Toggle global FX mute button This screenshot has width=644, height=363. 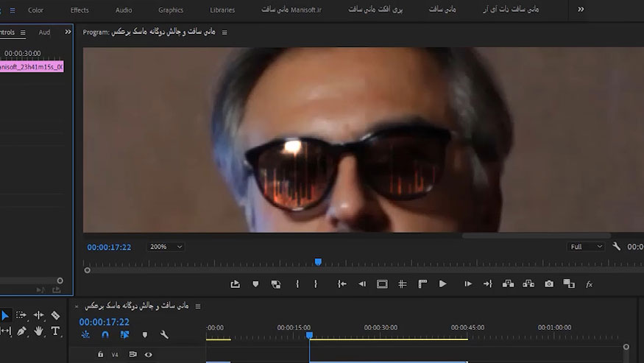click(x=589, y=284)
